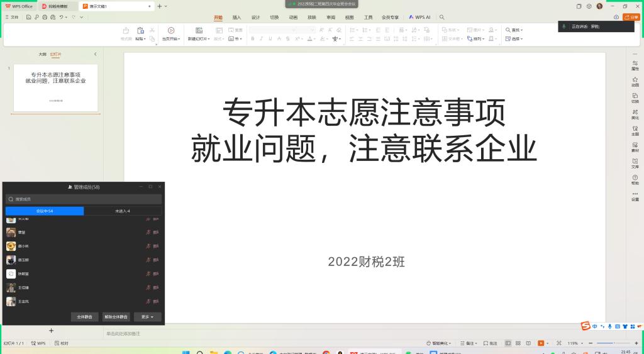Expand the 更多 dropdown in member panel
This screenshot has height=354, width=644.
pyautogui.click(x=148, y=317)
